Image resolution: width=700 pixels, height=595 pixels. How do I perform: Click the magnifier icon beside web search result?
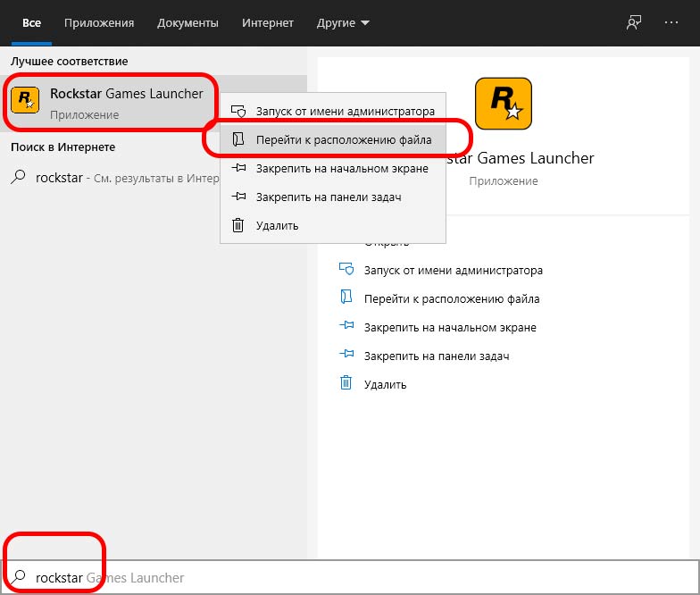[18, 177]
